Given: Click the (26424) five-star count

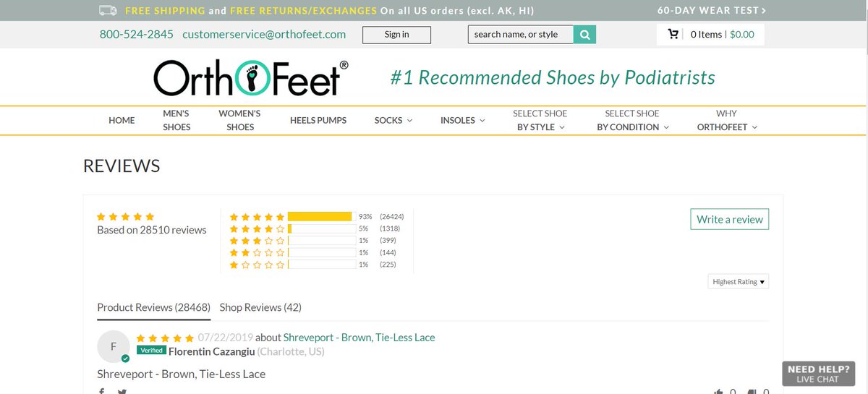Looking at the screenshot, I should tap(392, 217).
